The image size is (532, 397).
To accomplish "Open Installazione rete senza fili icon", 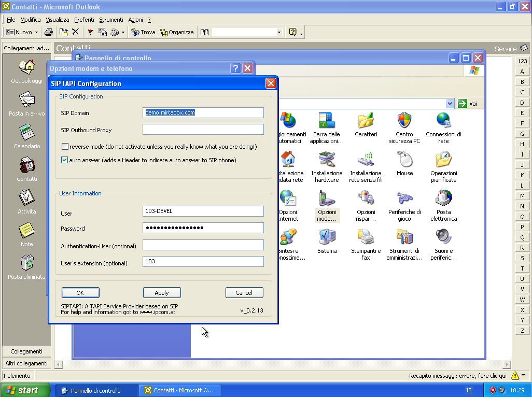I will 366,167.
